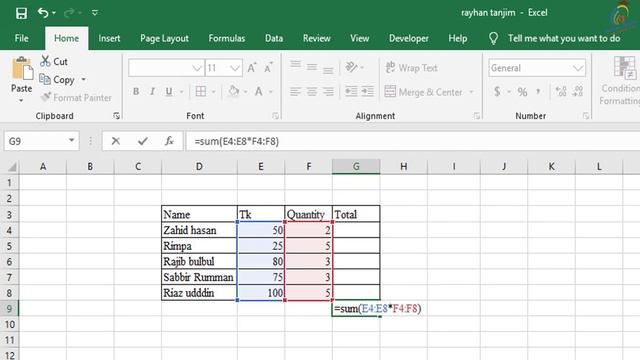Screen dimensions: 640x360
Task: Click Bottom Align icon
Action: pos(328,70)
